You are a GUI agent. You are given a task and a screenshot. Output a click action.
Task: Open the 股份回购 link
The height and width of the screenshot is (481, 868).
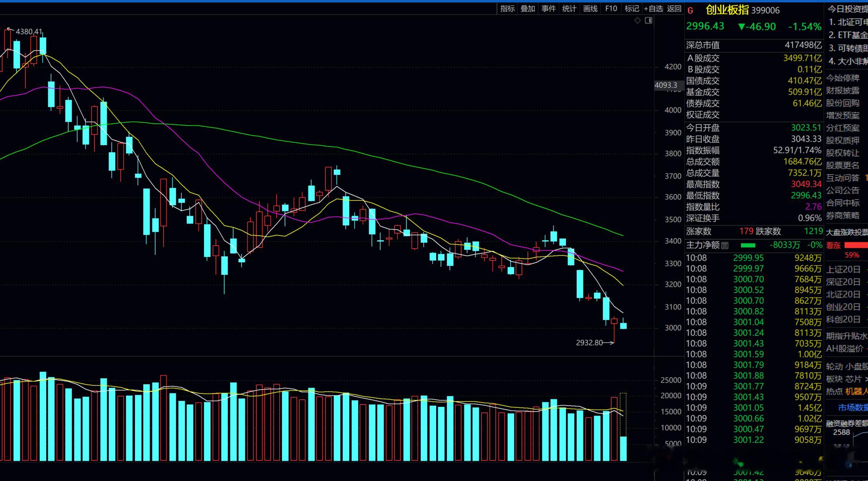tap(843, 103)
